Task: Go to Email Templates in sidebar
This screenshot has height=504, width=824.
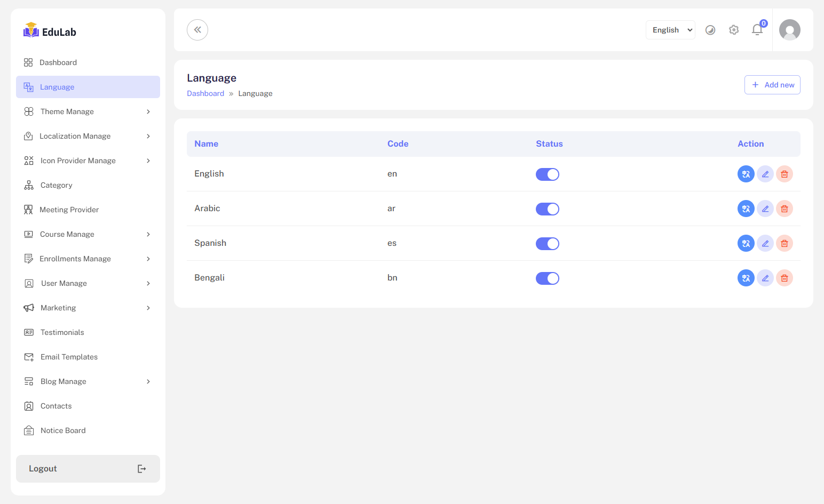Action: [69, 357]
